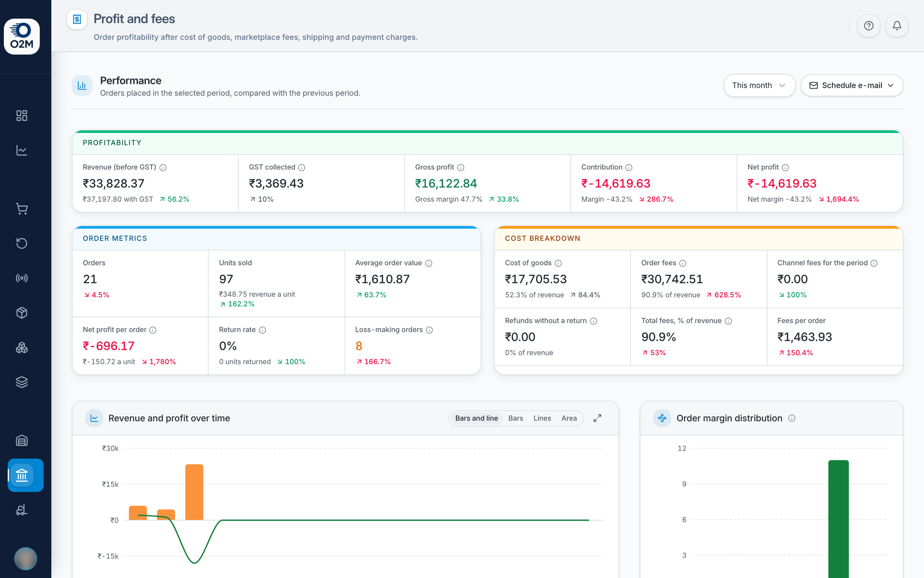Open the broadcast channels sidebar icon

pos(22,278)
